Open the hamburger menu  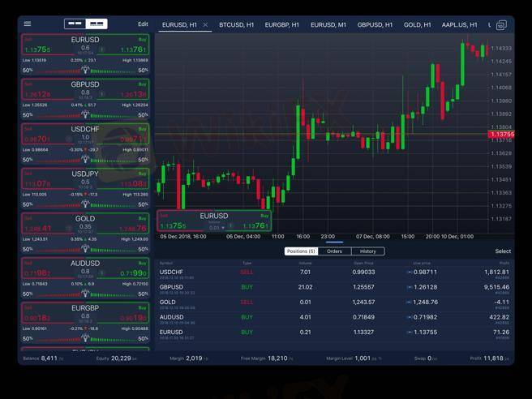[28, 24]
